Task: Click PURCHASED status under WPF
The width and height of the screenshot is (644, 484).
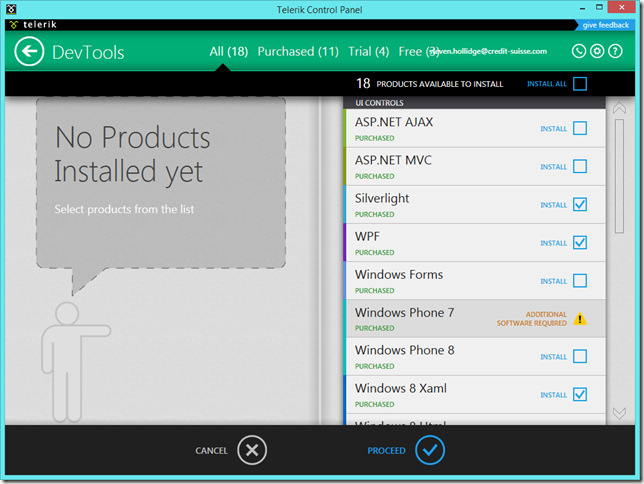Action: click(374, 253)
